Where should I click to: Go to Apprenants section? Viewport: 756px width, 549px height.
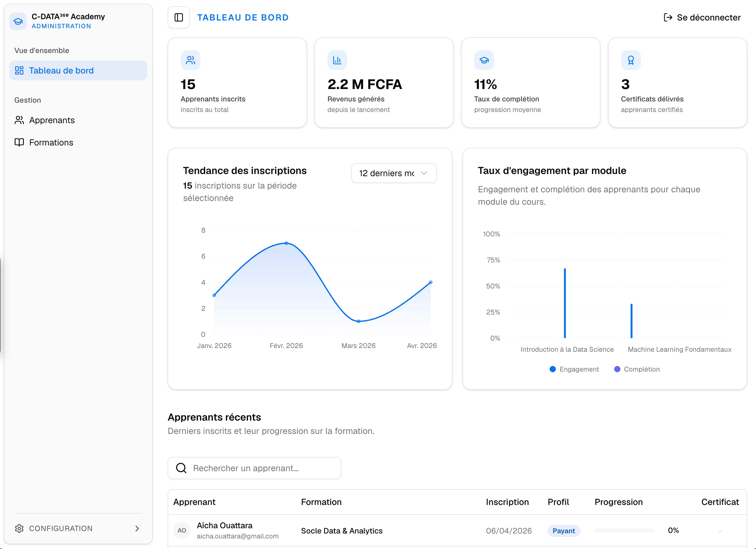[78, 120]
